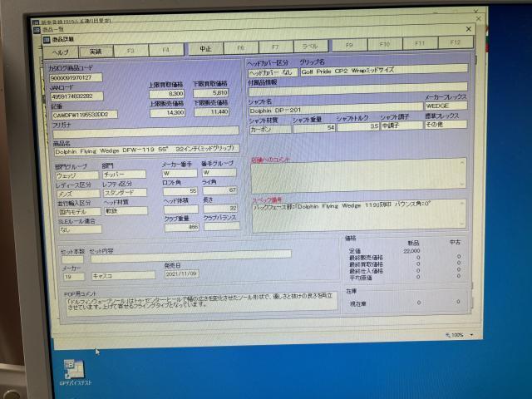Click the シャフト材質 field showing カーボン
The image size is (532, 399).
[x=270, y=130]
